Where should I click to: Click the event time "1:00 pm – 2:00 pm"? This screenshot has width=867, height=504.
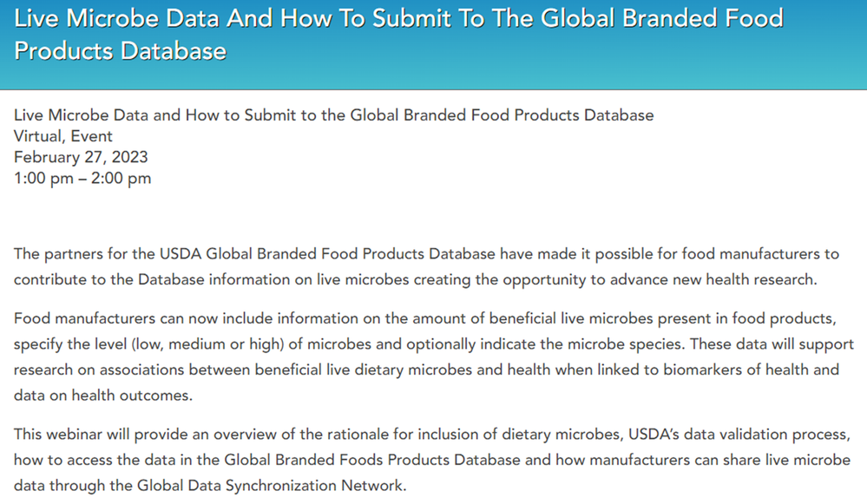(x=82, y=179)
